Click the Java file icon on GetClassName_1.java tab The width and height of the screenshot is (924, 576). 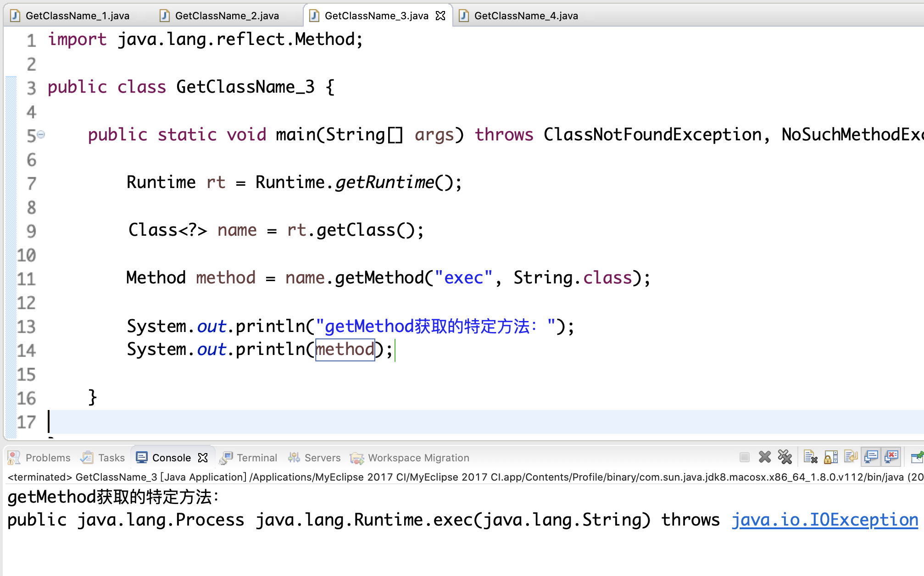(x=15, y=16)
